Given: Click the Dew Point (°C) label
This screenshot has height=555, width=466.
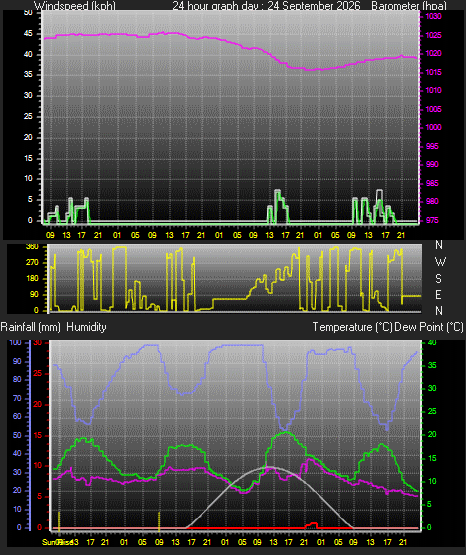Looking at the screenshot, I should 429,327.
